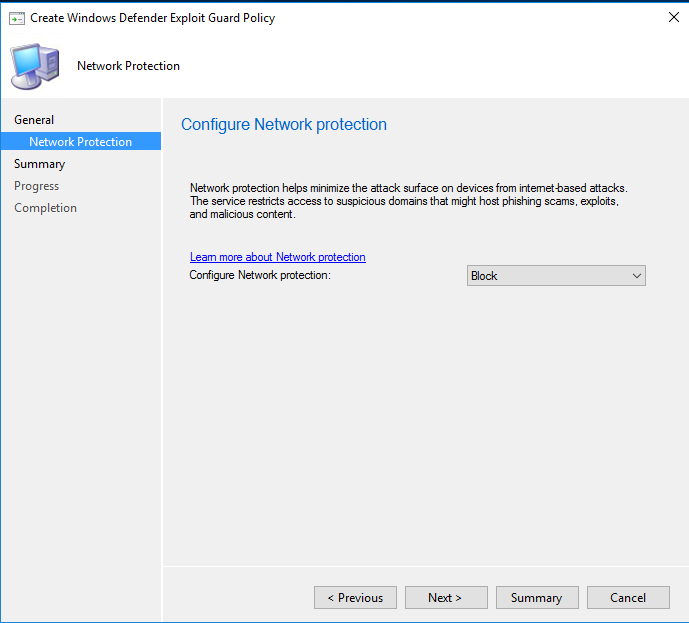Select the highlighted Network Protection sidebar step
The width and height of the screenshot is (689, 623).
tap(80, 142)
